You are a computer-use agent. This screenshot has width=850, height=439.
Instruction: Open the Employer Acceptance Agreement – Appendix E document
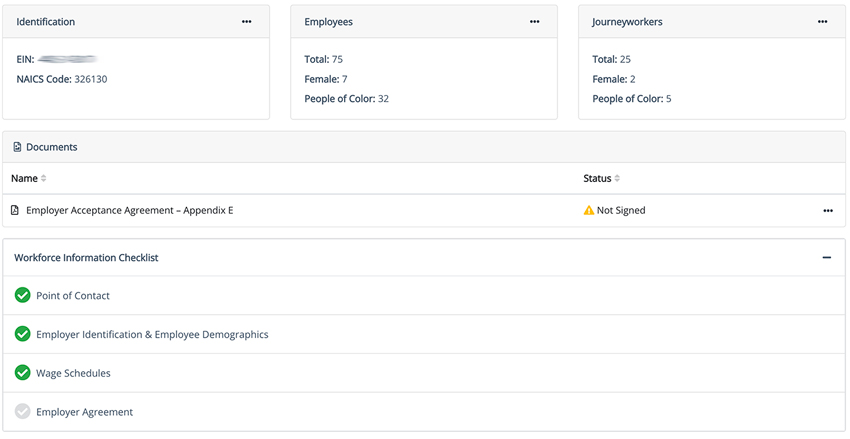click(129, 211)
